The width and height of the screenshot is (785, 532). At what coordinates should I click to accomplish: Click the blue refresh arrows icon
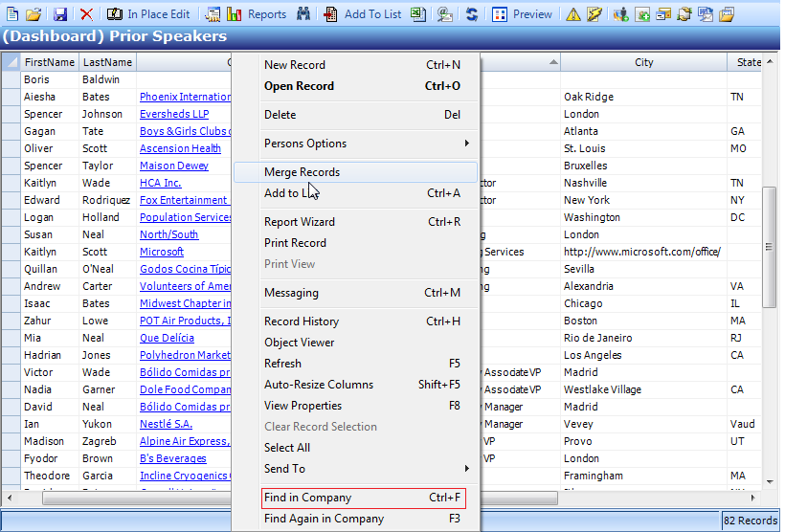pyautogui.click(x=472, y=14)
